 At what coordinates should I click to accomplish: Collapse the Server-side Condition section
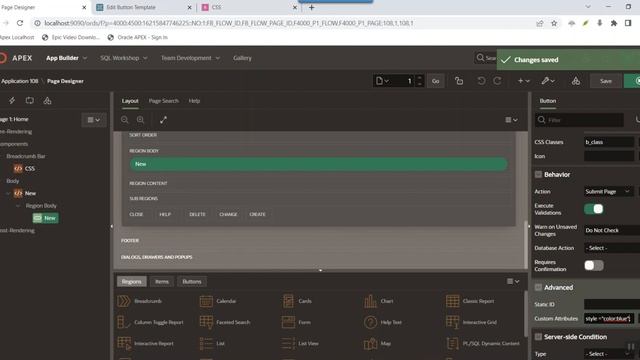point(538,337)
